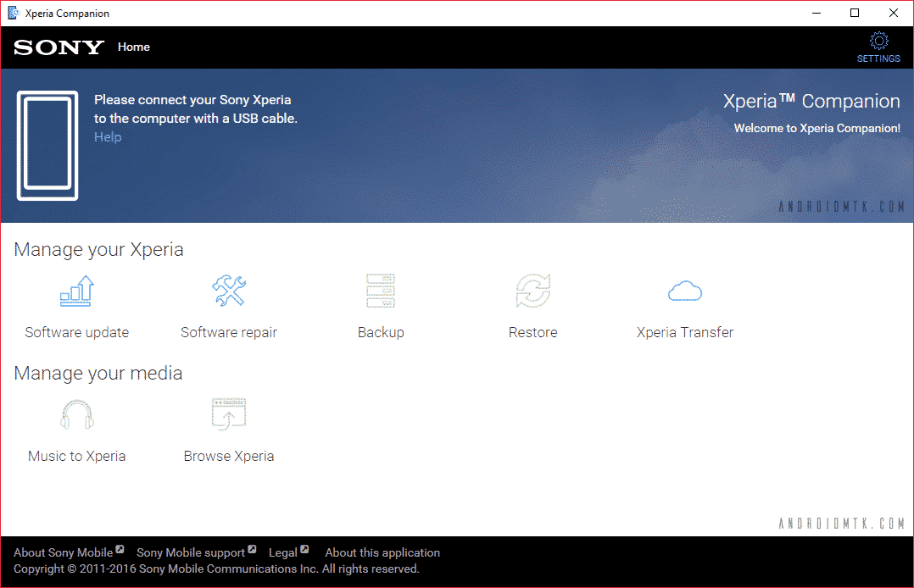Visit the Sony Mobile support link
The image size is (914, 588).
tap(191, 552)
